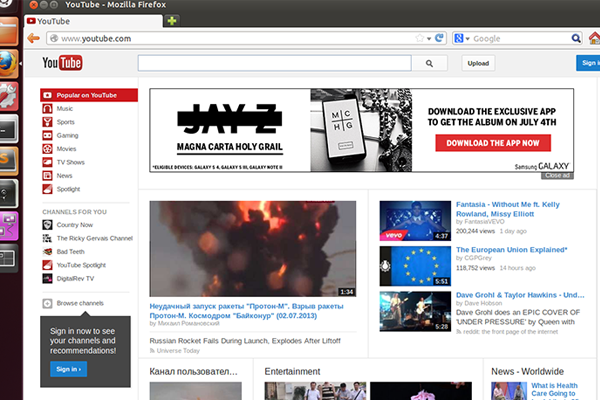Screen dimensions: 600x400
Task: Select the YouTube browser tab
Action: pos(94,21)
